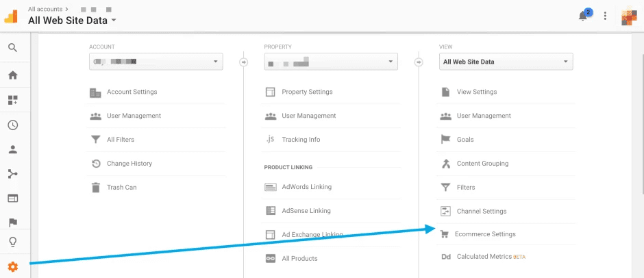
Task: Open Customization dashboards icon in sidebar
Action: [x=13, y=100]
